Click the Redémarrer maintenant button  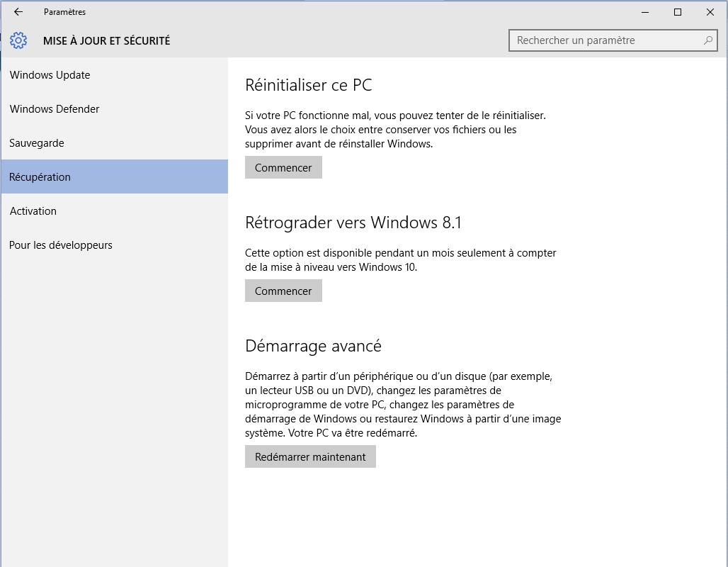click(x=310, y=456)
